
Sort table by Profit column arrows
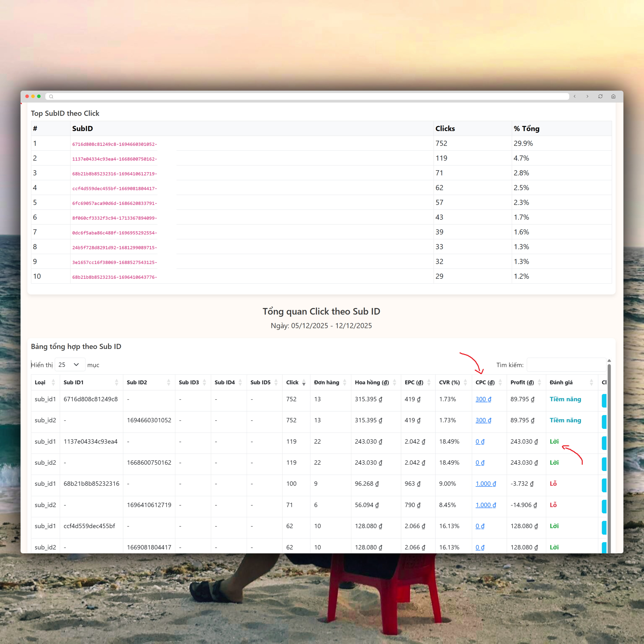pos(539,382)
